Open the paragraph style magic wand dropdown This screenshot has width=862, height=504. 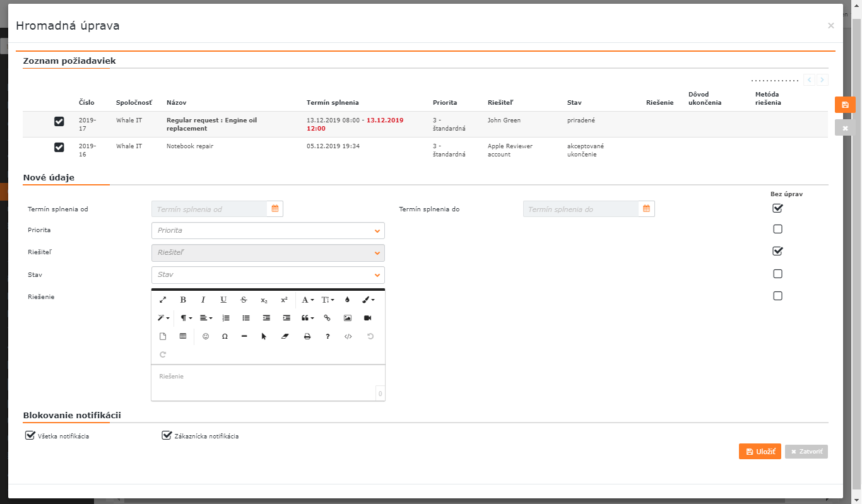tap(163, 319)
